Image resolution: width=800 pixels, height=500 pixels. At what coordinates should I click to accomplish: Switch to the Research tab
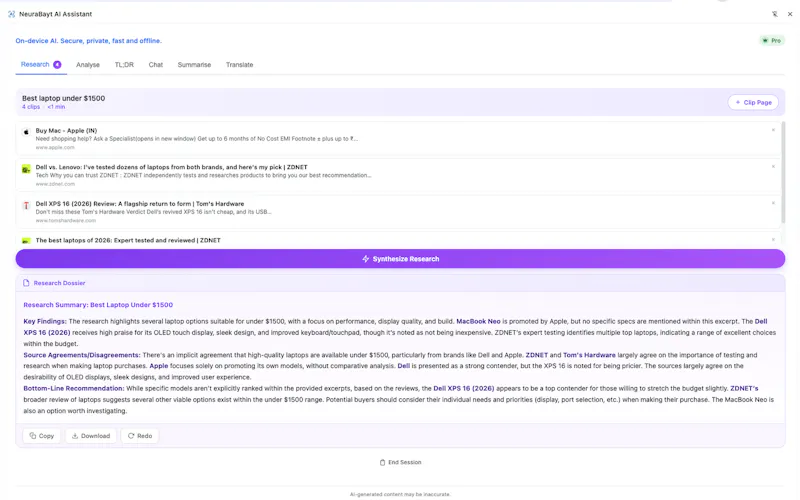pyautogui.click(x=41, y=64)
